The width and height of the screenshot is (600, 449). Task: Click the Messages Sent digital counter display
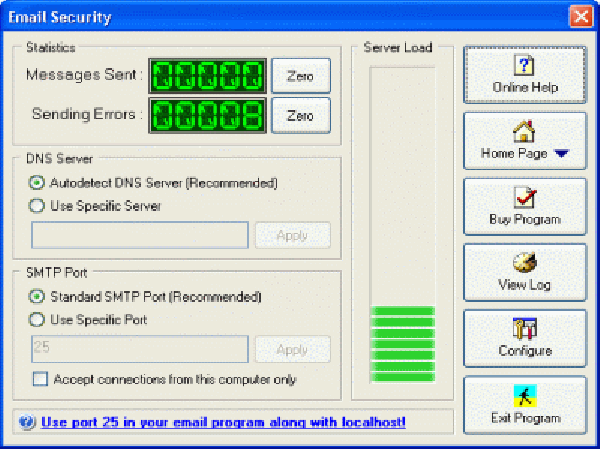[x=207, y=76]
